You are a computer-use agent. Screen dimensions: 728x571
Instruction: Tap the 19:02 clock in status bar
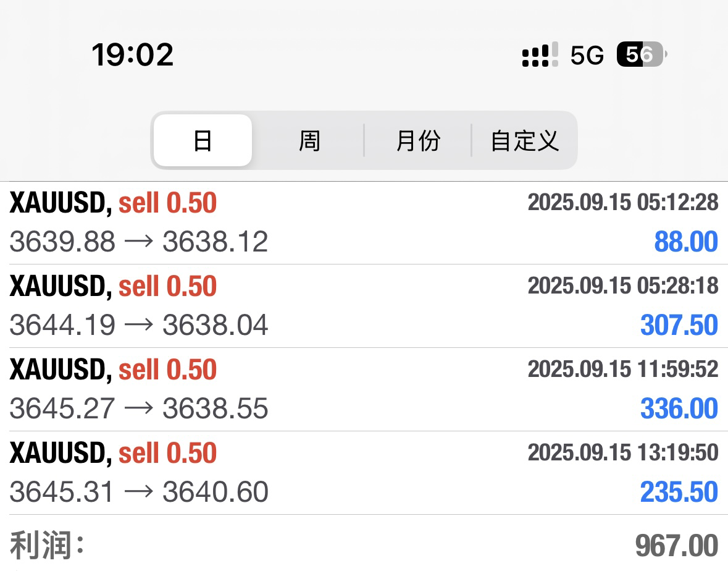point(133,54)
